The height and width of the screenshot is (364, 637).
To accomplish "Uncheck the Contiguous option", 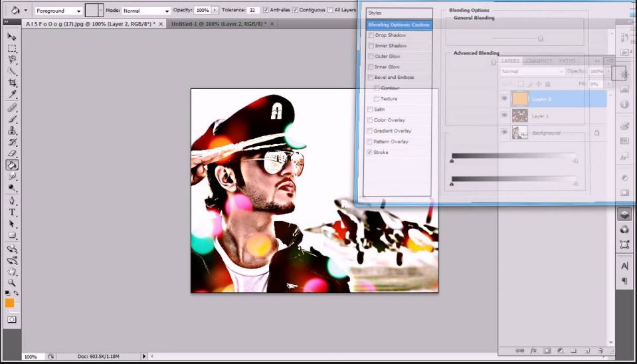I will (x=295, y=10).
